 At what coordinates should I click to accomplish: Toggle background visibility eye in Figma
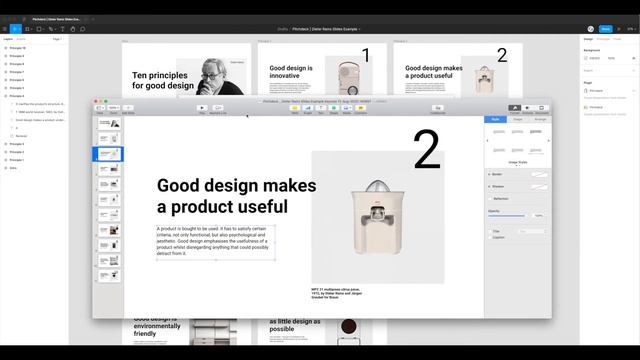633,58
